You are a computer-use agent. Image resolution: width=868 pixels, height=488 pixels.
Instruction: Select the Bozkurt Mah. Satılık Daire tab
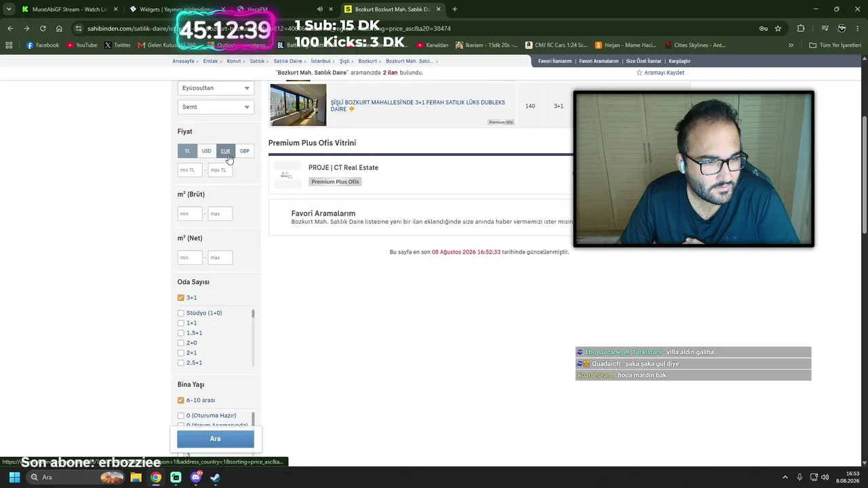[x=392, y=9]
